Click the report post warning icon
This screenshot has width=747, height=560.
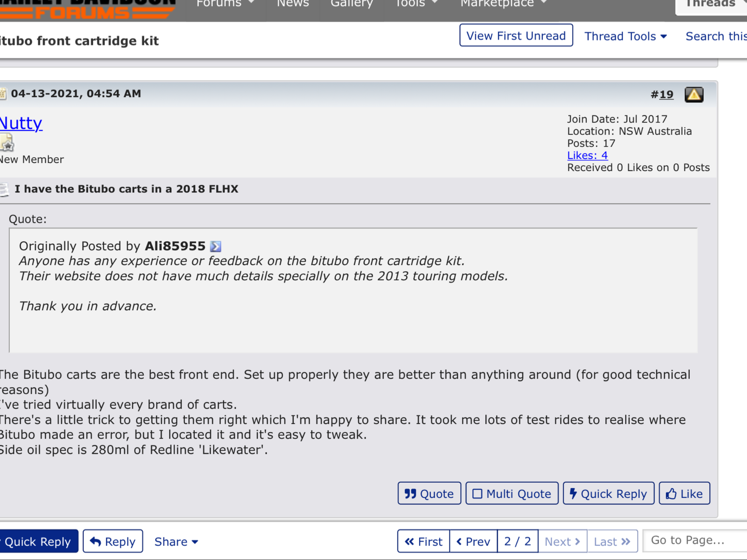pyautogui.click(x=694, y=94)
